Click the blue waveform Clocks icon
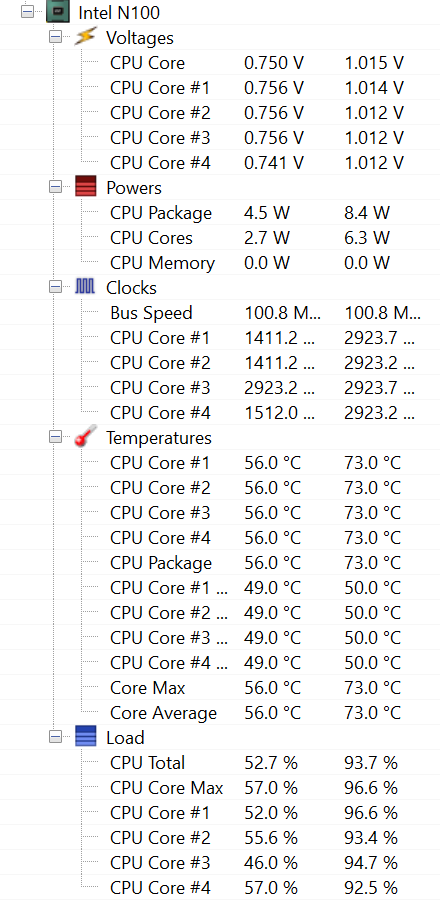This screenshot has height=916, width=440. [x=85, y=287]
